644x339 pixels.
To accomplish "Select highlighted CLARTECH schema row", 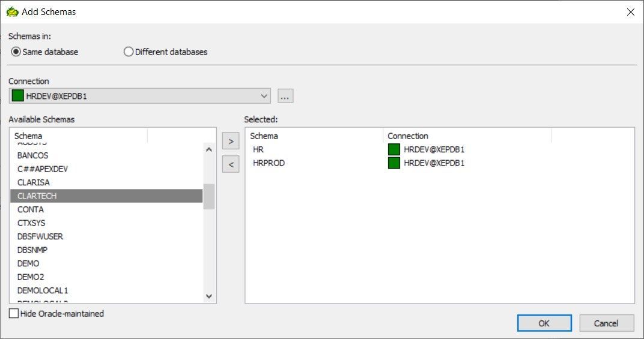I will (x=106, y=196).
